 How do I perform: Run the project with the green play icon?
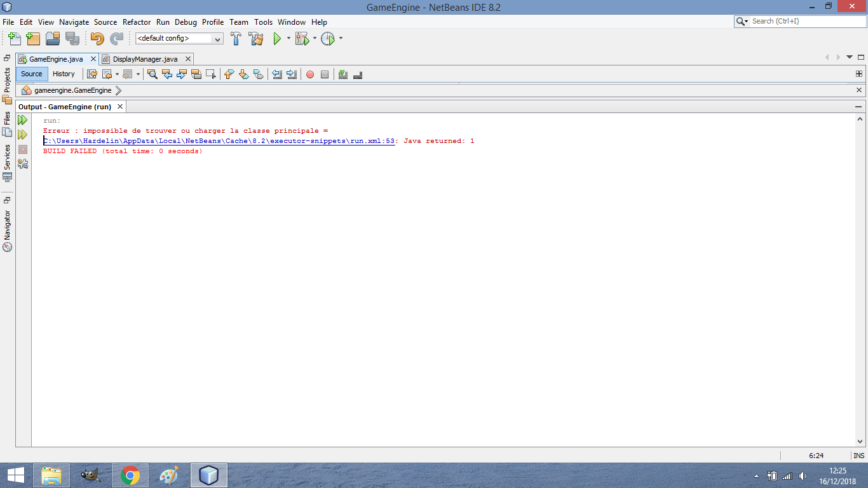point(277,39)
